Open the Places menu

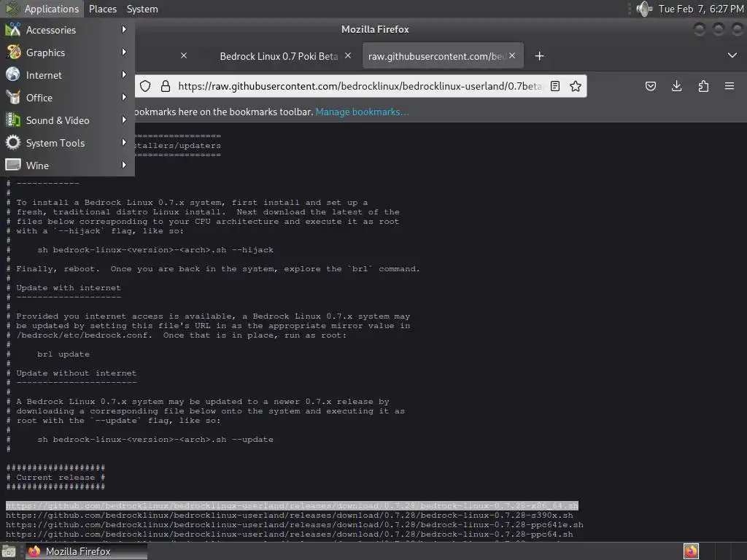[x=102, y=9]
